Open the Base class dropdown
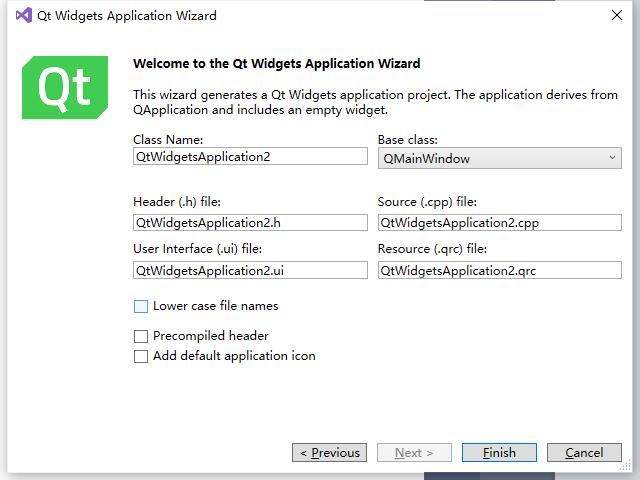Image resolution: width=640 pixels, height=480 pixels. pos(500,158)
